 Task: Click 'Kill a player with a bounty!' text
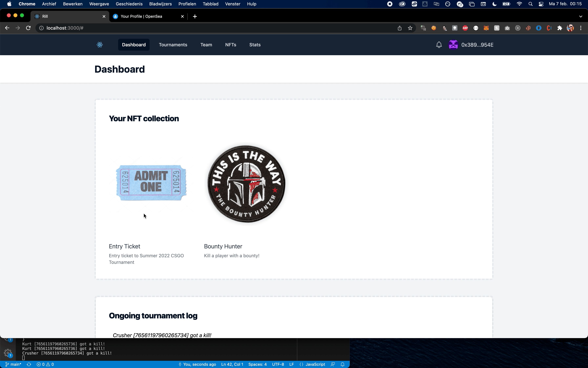pyautogui.click(x=231, y=256)
